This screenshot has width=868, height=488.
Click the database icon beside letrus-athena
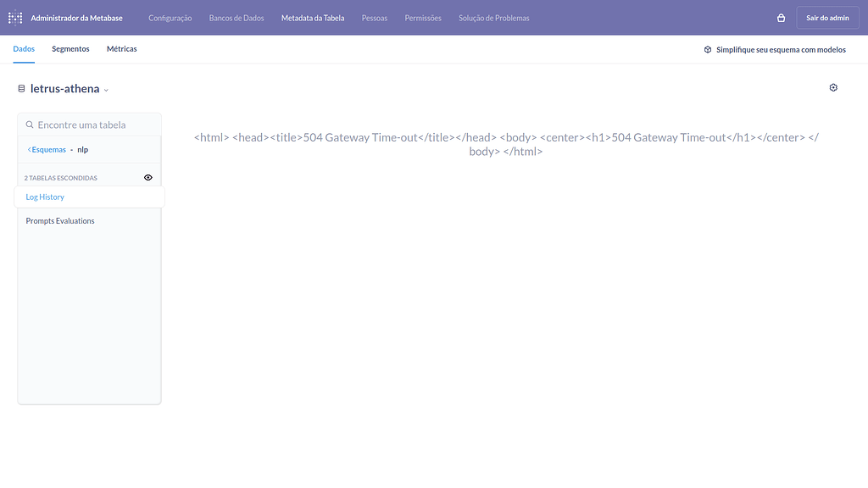pyautogui.click(x=21, y=88)
